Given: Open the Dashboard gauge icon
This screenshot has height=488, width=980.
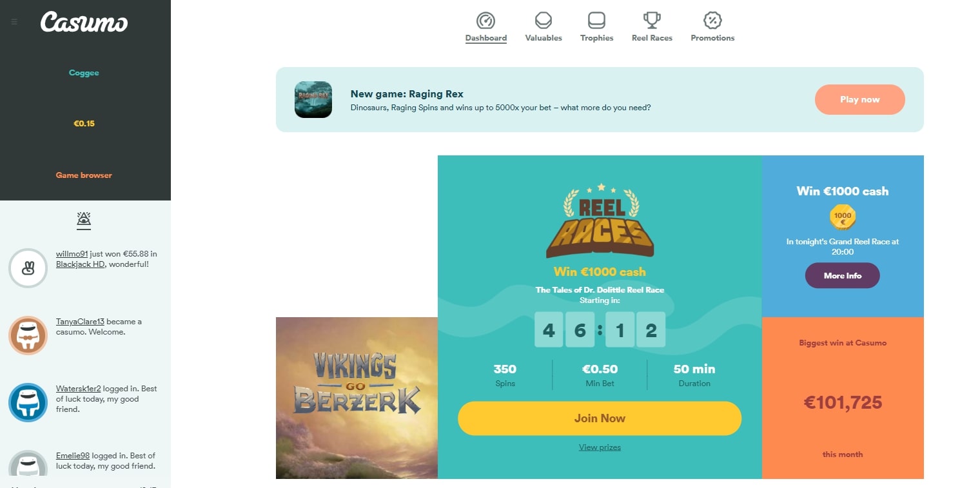Looking at the screenshot, I should coord(485,20).
